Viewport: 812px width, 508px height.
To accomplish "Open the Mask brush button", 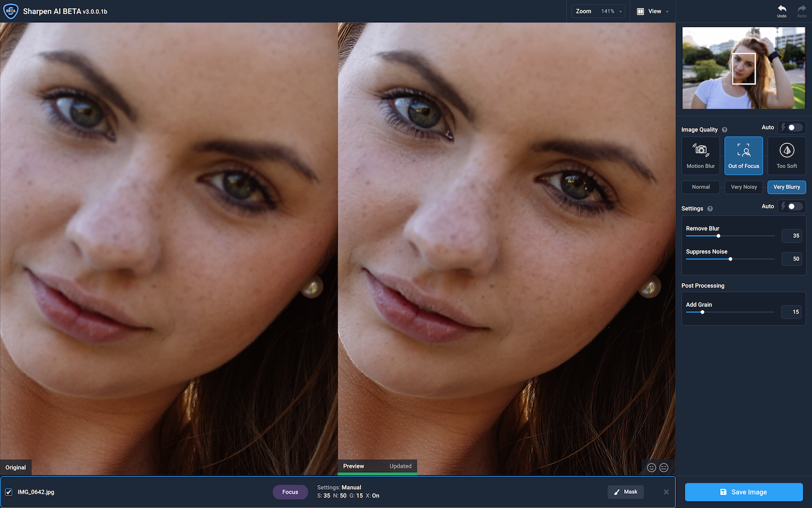I will coord(625,492).
